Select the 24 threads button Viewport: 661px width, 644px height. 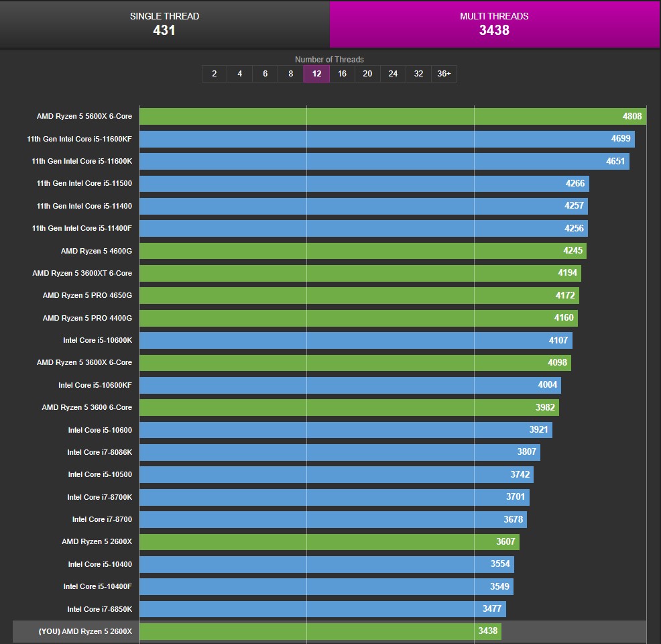[393, 74]
